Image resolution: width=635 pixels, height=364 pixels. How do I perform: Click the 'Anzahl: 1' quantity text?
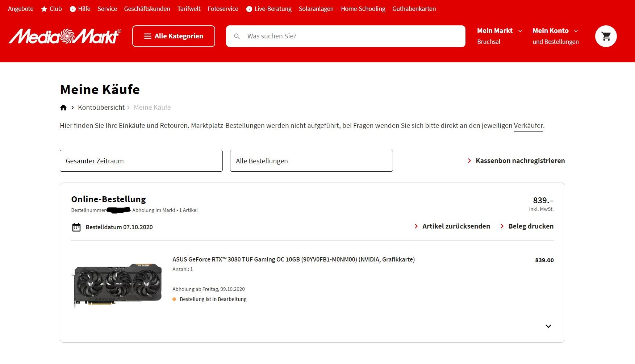[183, 269]
